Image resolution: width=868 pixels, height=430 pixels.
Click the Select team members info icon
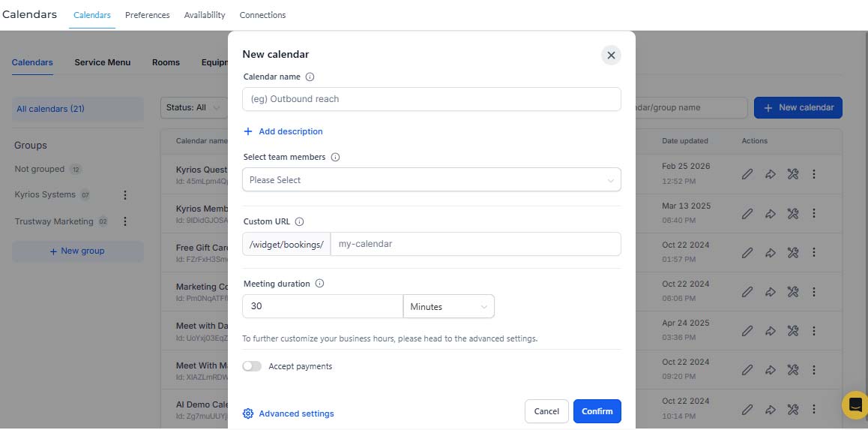[x=335, y=158]
